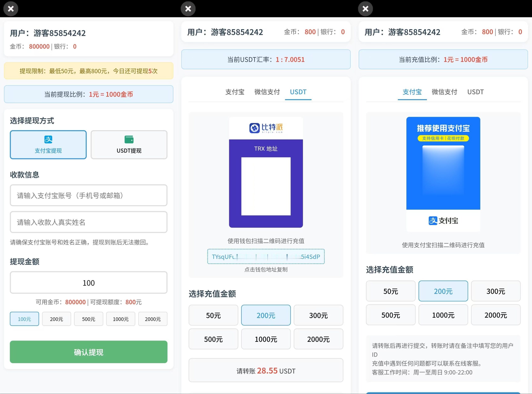Switch to the USDT tab in the rightmost panel
The height and width of the screenshot is (394, 532).
[475, 92]
